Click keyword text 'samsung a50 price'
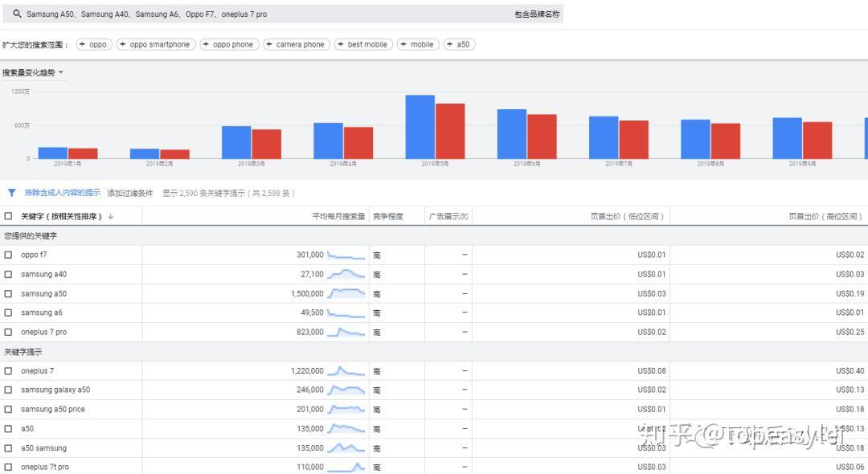868x474 pixels. [x=53, y=409]
